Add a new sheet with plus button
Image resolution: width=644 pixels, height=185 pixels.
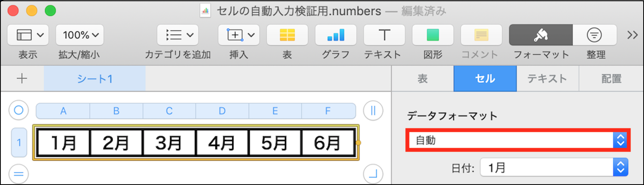(22, 79)
